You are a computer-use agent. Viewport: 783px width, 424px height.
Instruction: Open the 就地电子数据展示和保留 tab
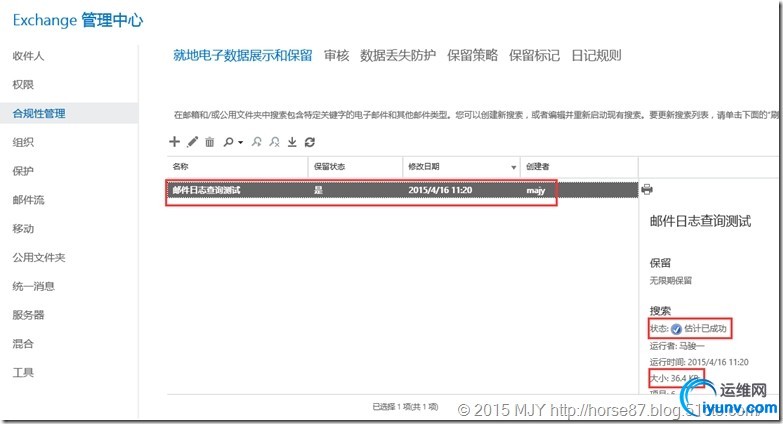click(x=243, y=55)
